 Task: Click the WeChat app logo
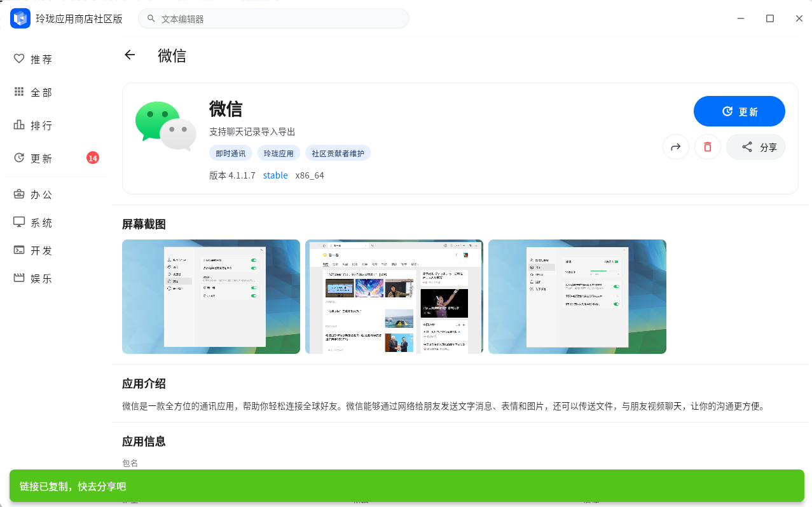coord(165,126)
